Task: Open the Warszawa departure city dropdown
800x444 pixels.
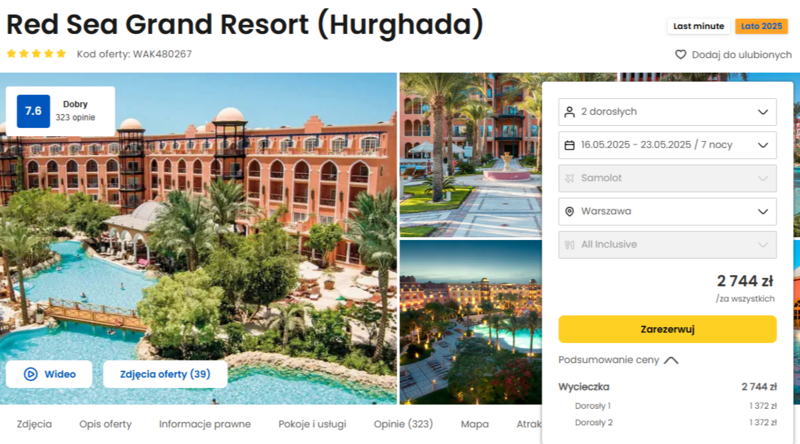Action: [667, 211]
